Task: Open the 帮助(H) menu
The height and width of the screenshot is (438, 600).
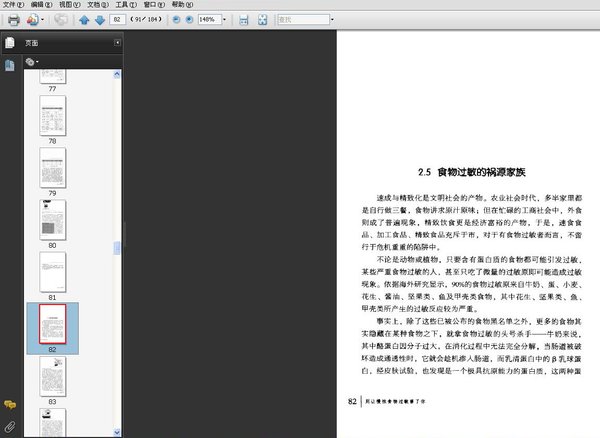Action: coord(178,5)
